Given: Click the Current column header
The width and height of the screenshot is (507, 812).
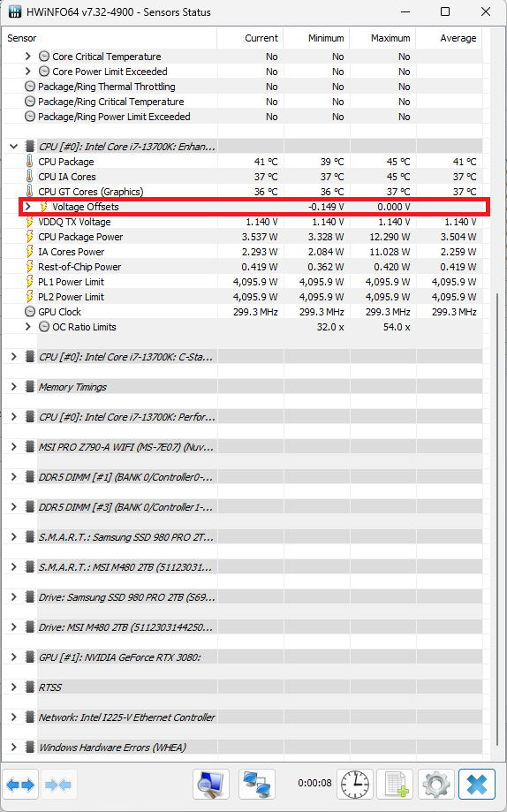Looking at the screenshot, I should (x=250, y=38).
